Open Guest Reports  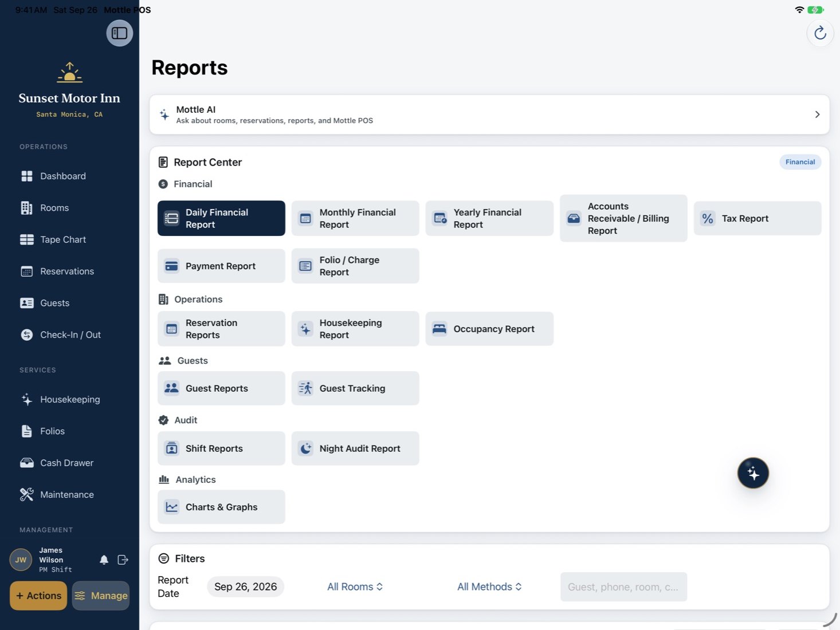coord(221,388)
